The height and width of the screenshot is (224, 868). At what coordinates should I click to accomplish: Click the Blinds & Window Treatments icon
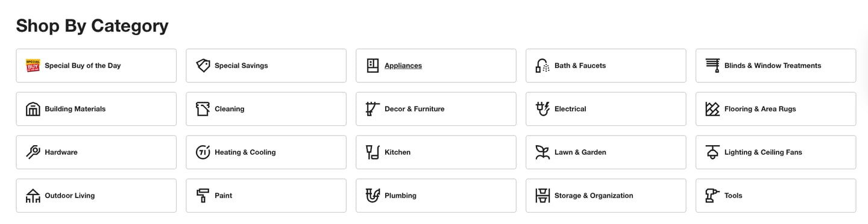tap(712, 66)
